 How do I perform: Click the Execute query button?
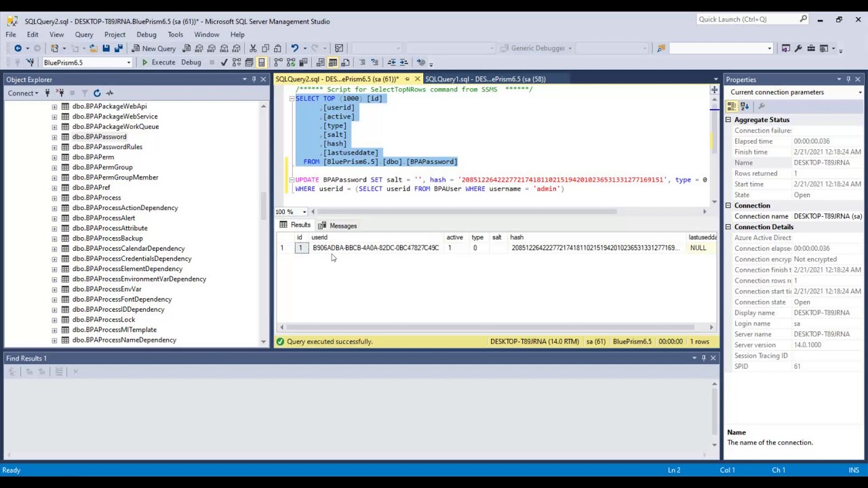click(x=158, y=62)
